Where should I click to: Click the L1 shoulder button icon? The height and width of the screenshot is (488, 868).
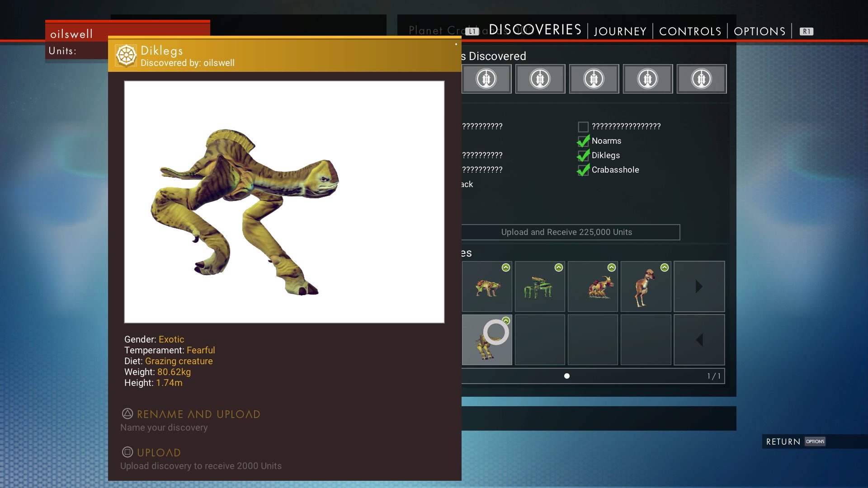(x=472, y=32)
